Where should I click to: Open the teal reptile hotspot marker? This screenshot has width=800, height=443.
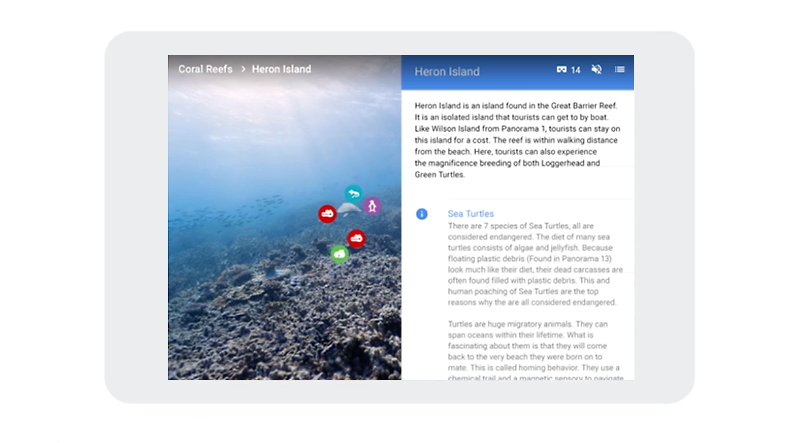pyautogui.click(x=353, y=193)
